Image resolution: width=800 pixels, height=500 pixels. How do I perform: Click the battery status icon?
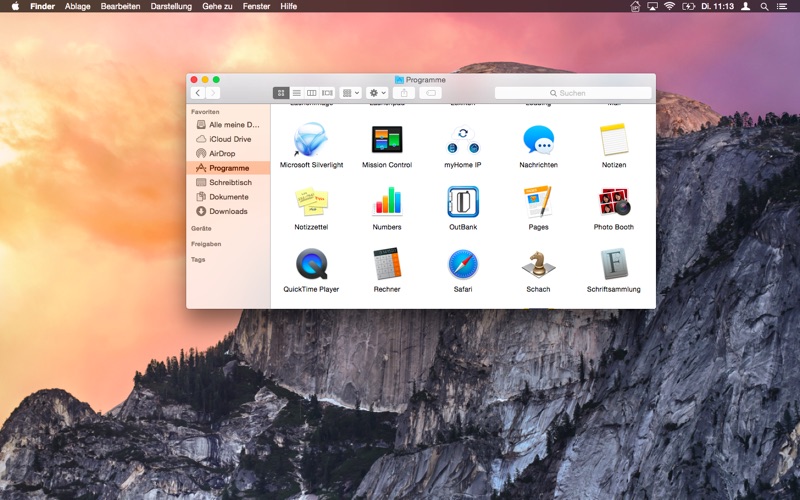coord(688,6)
